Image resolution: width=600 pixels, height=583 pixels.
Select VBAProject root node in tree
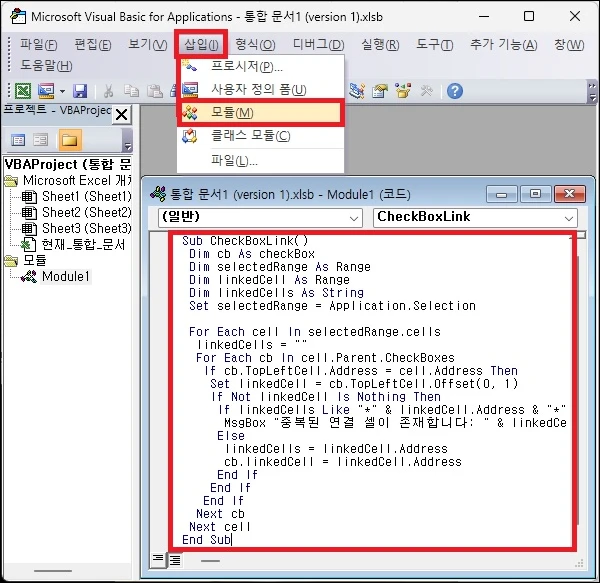pyautogui.click(x=68, y=164)
